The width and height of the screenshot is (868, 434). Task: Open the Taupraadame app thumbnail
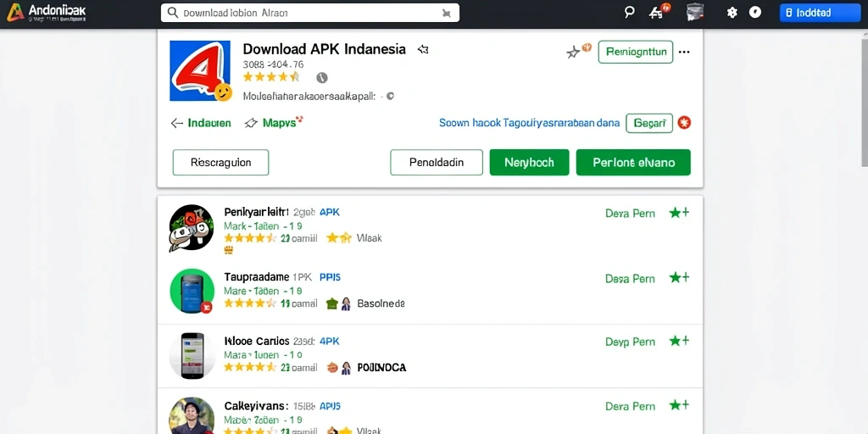(x=192, y=292)
